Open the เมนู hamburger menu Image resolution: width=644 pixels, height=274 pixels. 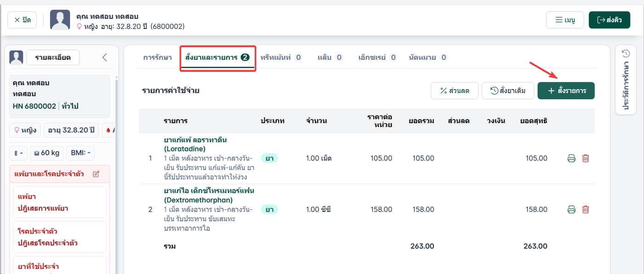click(565, 20)
